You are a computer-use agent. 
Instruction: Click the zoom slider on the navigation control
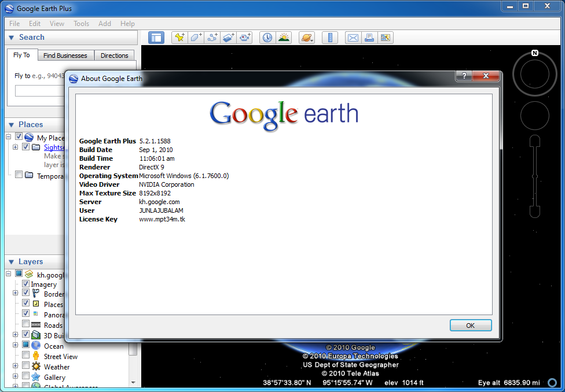[x=535, y=176]
